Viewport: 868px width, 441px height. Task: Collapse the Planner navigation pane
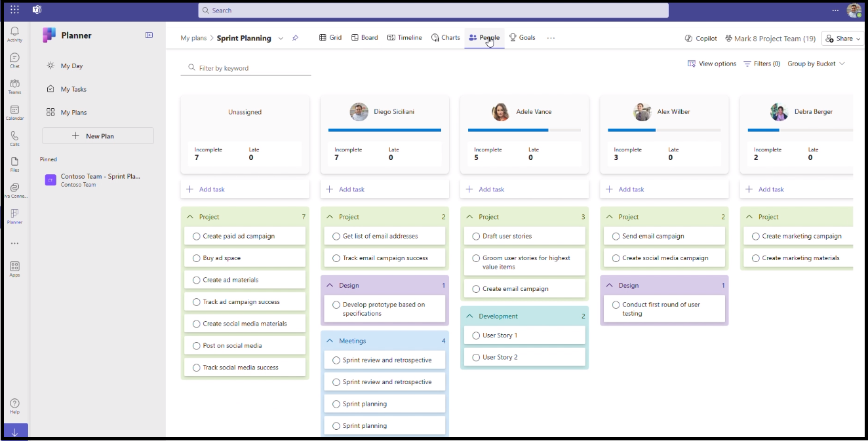[149, 35]
